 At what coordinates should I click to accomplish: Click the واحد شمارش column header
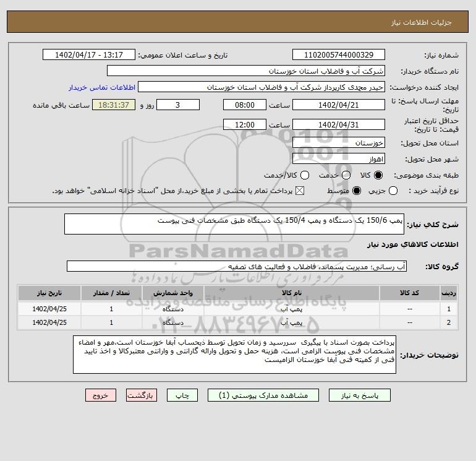point(172,293)
